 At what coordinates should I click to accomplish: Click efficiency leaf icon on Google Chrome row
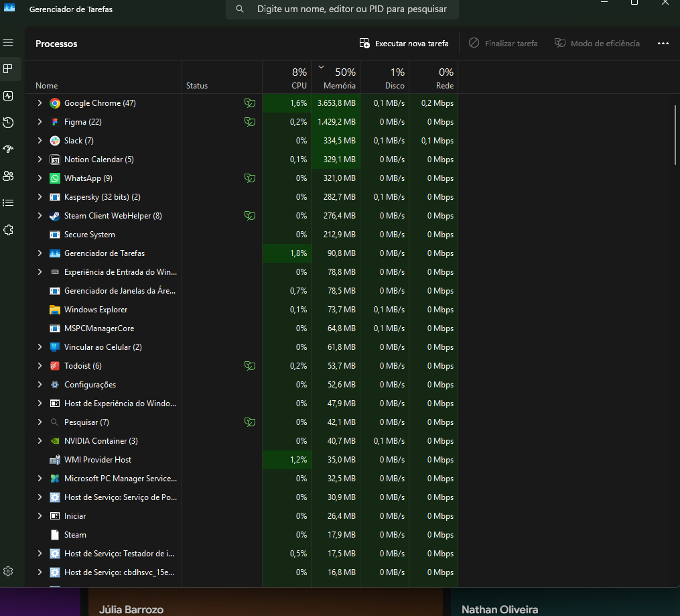coord(250,103)
